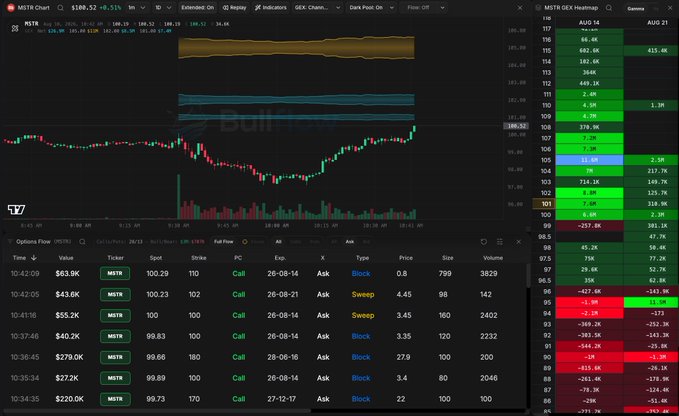Click the red -1.9M cell at strike 95

(x=589, y=302)
